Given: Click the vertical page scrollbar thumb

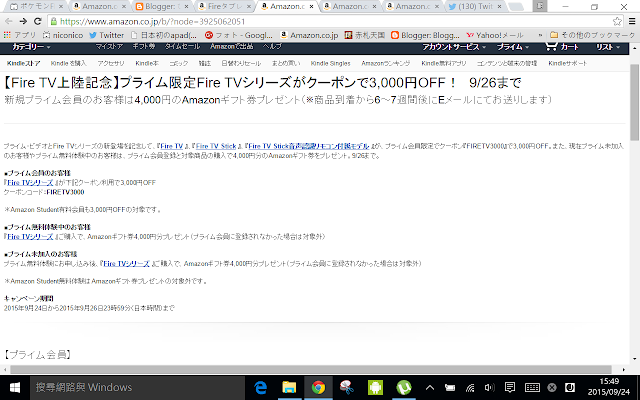Looking at the screenshot, I should click(x=635, y=102).
